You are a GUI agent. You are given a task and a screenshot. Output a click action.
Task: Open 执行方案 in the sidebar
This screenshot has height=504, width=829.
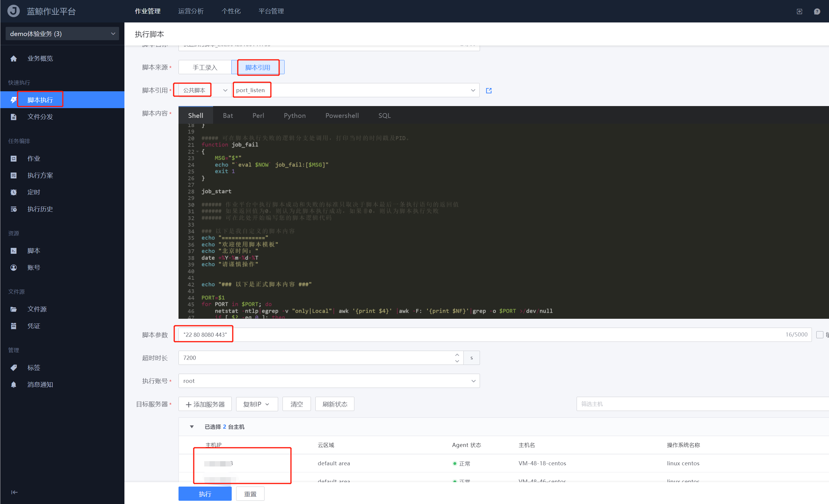pyautogui.click(x=40, y=175)
